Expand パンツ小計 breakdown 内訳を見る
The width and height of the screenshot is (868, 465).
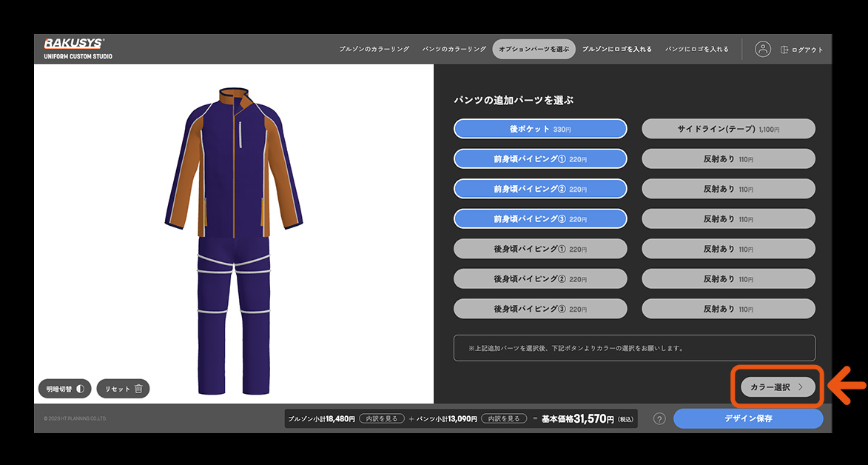[503, 418]
